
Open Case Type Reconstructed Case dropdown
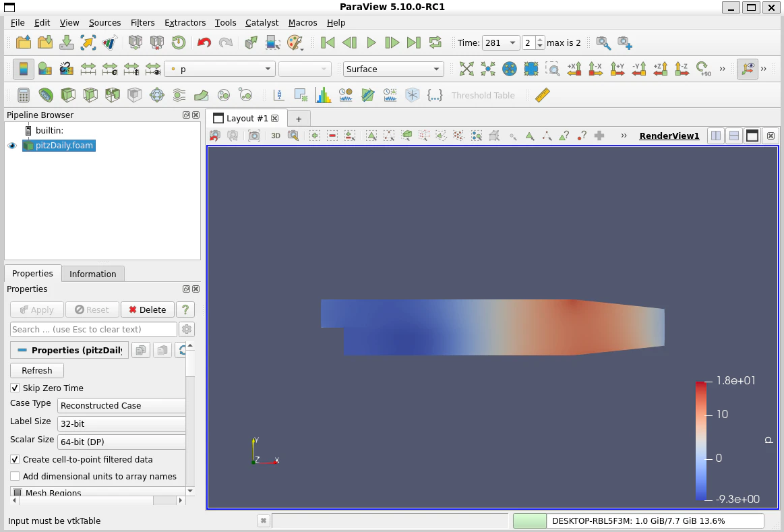pyautogui.click(x=121, y=405)
